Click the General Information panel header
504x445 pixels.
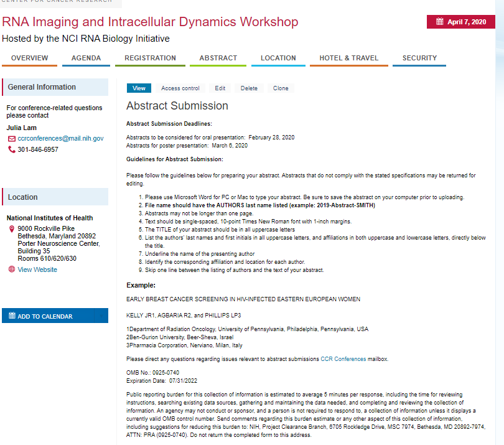click(55, 87)
